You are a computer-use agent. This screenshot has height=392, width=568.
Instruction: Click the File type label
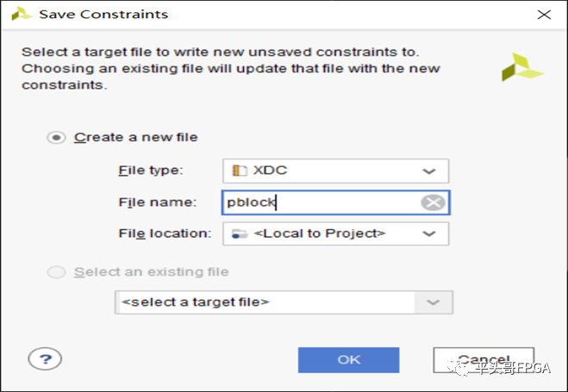[151, 171]
